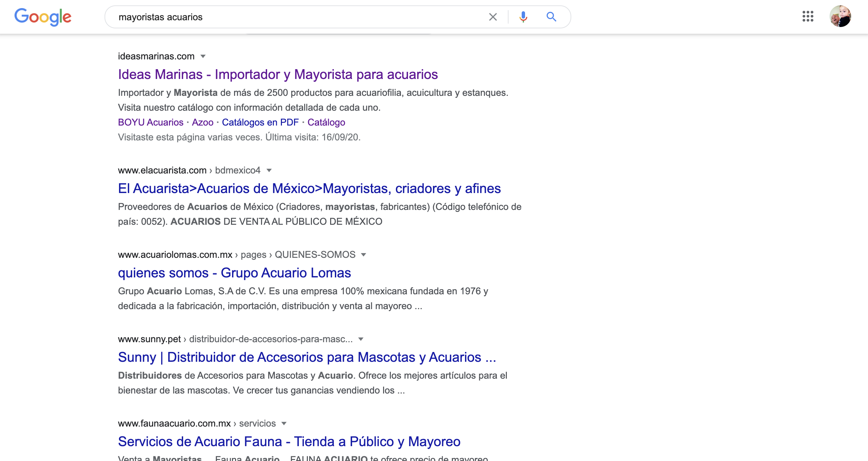Open the Google apps grid
The width and height of the screenshot is (868, 461).
point(808,16)
